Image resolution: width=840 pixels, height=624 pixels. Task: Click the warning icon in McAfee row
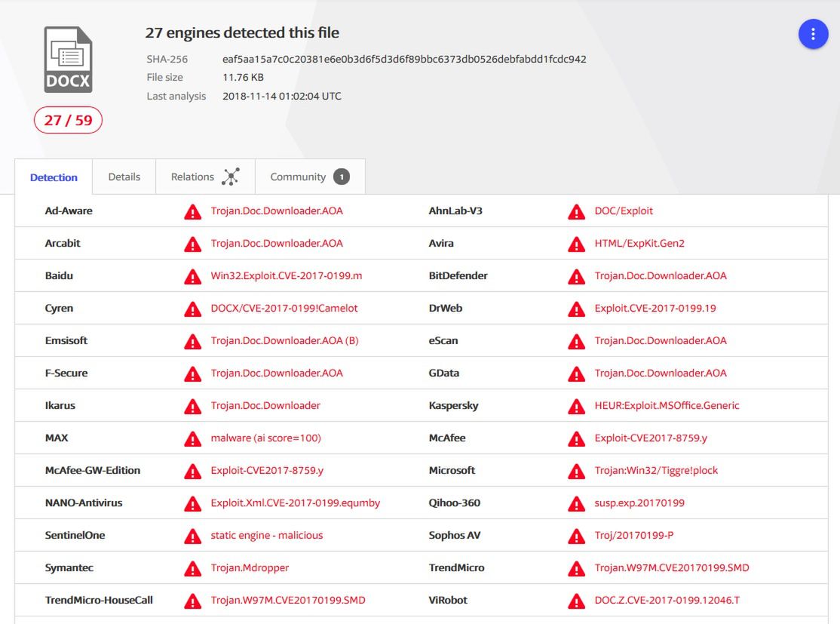tap(576, 438)
